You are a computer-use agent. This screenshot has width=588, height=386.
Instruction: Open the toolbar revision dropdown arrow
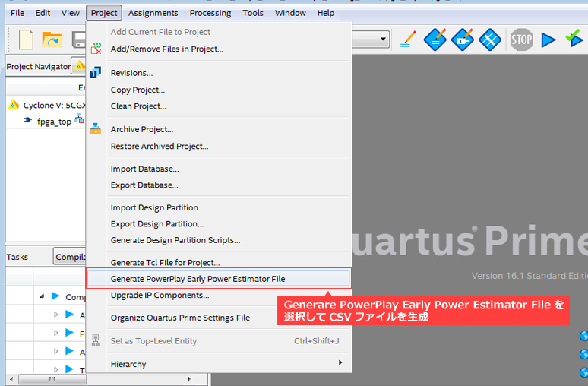383,39
